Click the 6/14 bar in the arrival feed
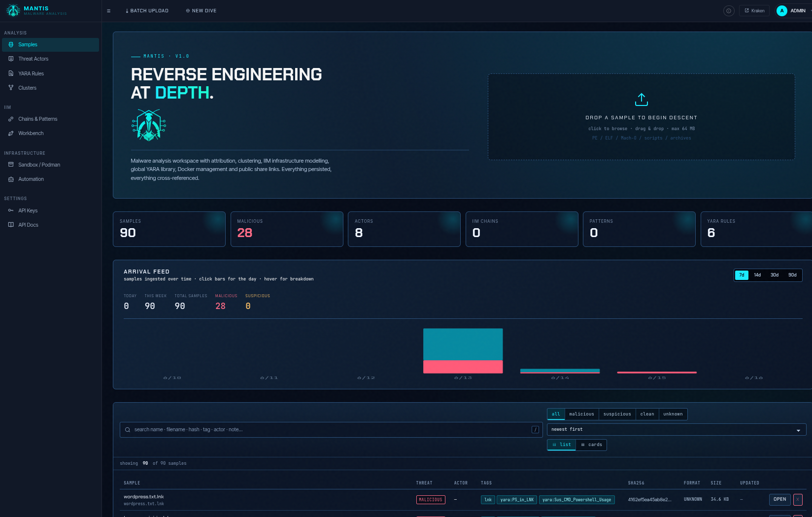The width and height of the screenshot is (812, 517). tap(560, 371)
